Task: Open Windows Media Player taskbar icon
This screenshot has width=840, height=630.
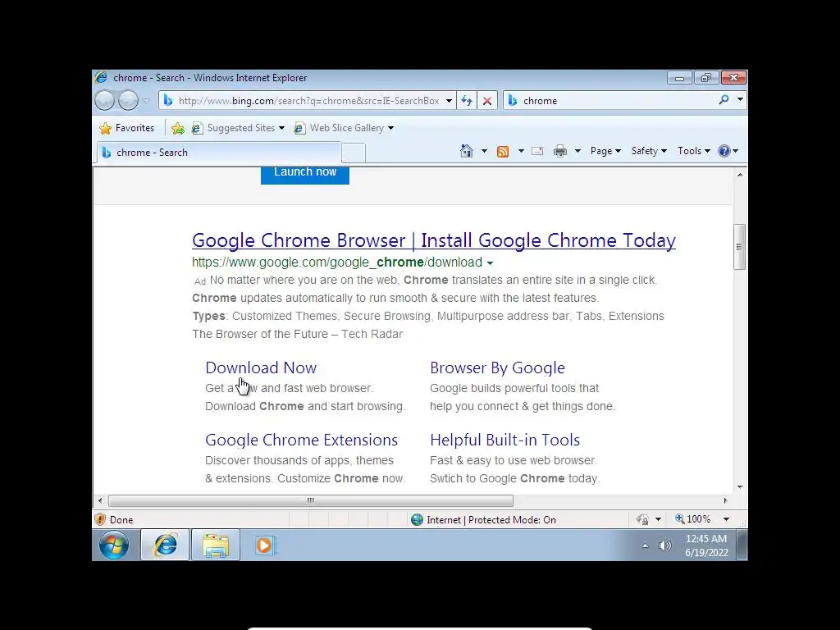Action: click(265, 546)
